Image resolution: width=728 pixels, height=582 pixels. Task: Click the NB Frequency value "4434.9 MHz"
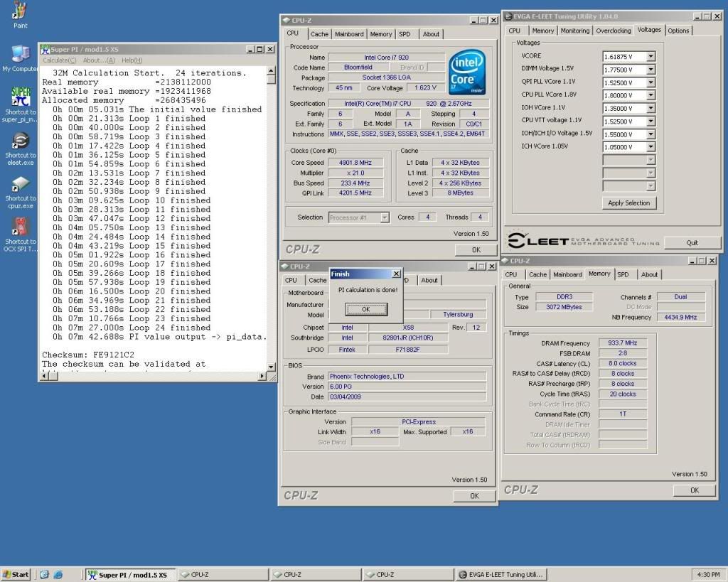[x=680, y=318]
